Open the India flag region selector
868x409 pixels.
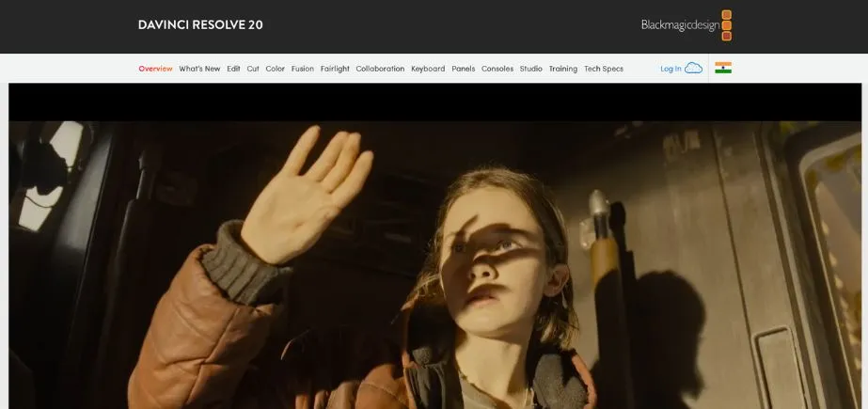click(723, 68)
